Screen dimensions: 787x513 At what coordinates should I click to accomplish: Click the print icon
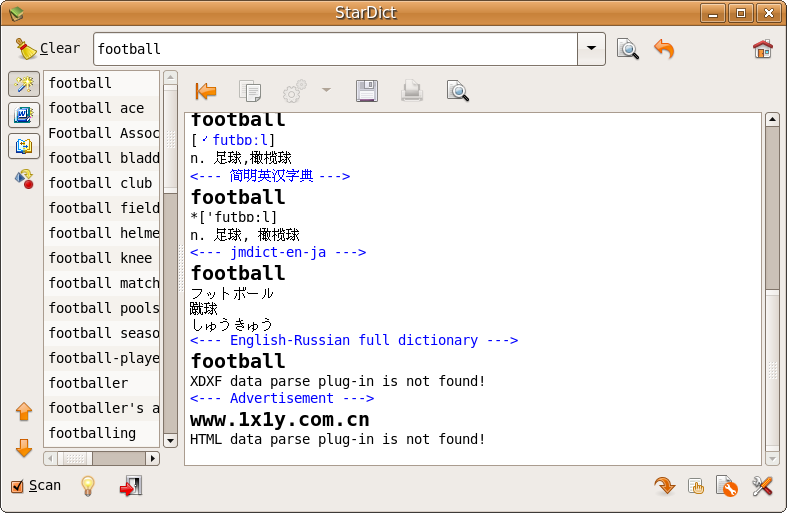click(x=412, y=91)
